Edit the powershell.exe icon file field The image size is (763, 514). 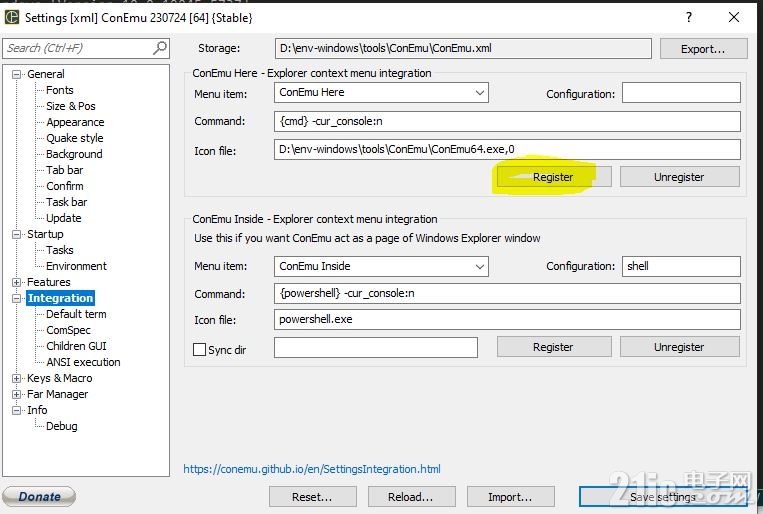[x=507, y=319]
